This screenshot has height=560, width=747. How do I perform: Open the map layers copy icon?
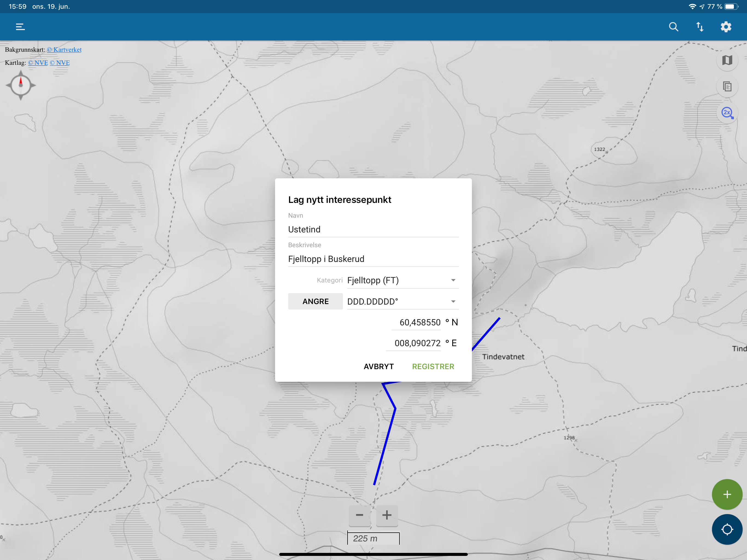pos(727,86)
